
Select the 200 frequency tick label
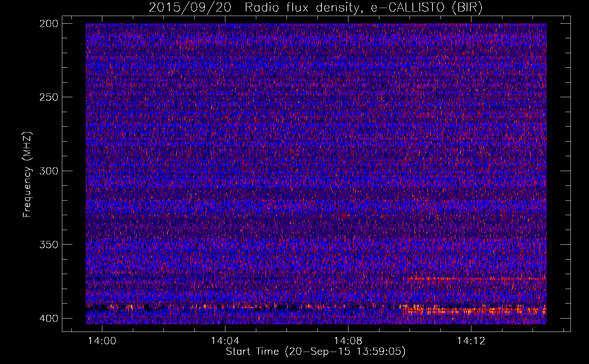(48, 24)
